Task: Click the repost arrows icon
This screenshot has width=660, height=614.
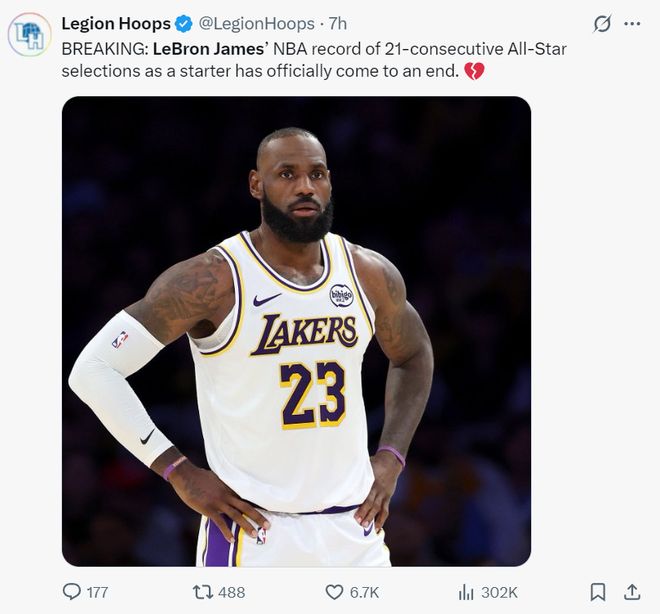Action: pos(202,592)
